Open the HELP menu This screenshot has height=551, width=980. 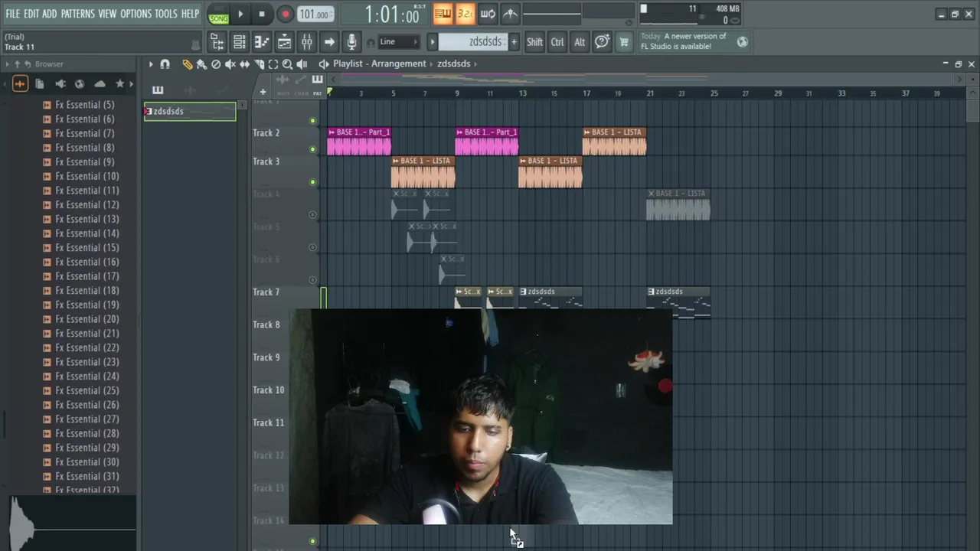click(x=191, y=14)
